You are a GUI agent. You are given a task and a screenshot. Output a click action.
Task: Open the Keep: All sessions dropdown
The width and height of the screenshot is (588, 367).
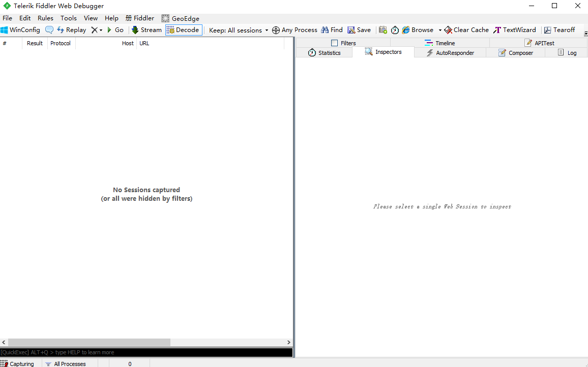tap(239, 30)
